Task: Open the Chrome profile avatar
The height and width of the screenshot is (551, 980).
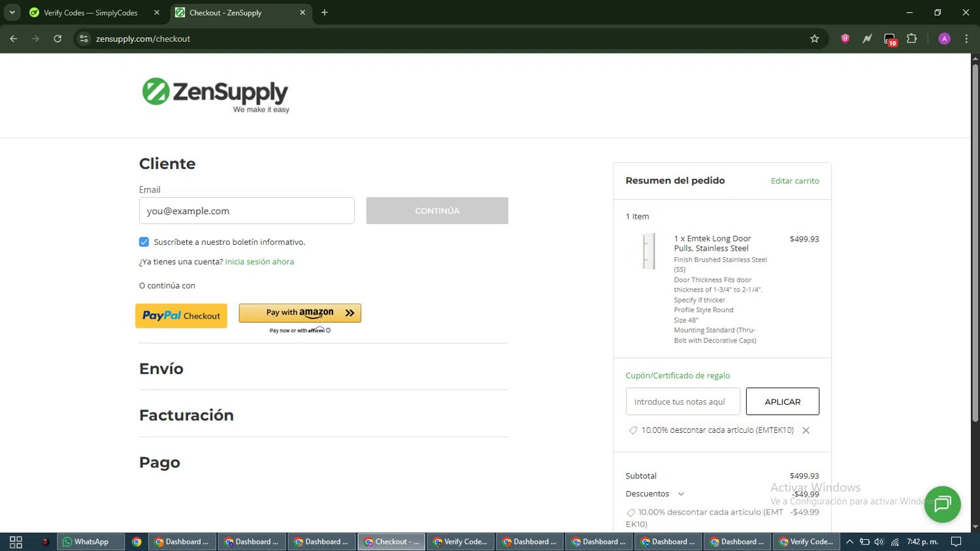Action: (944, 39)
